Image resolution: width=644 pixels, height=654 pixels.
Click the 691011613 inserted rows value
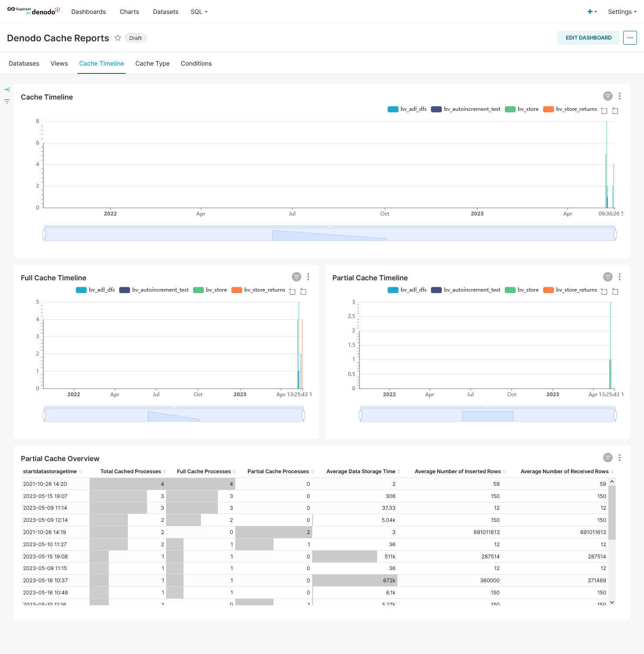click(487, 532)
